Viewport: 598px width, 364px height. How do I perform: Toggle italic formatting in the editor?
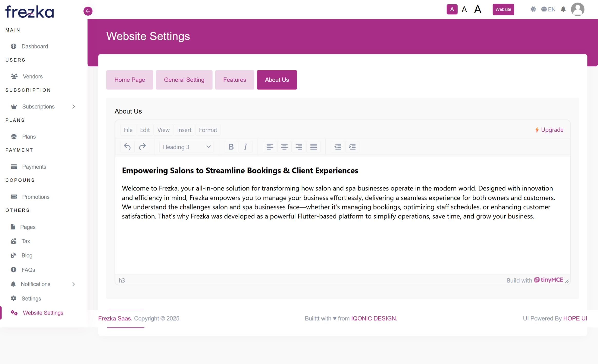pyautogui.click(x=246, y=147)
